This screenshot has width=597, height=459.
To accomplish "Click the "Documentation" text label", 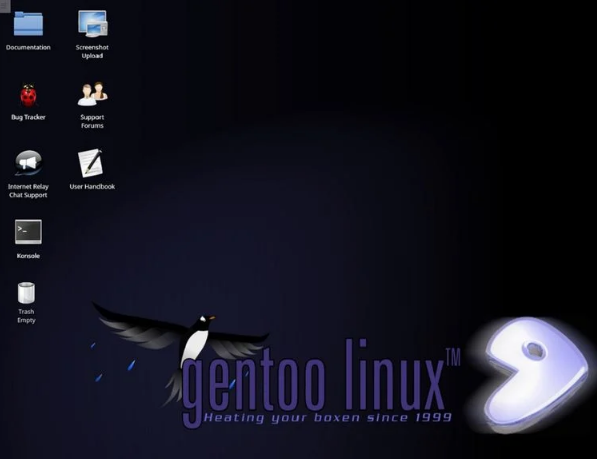I will pyautogui.click(x=28, y=48).
